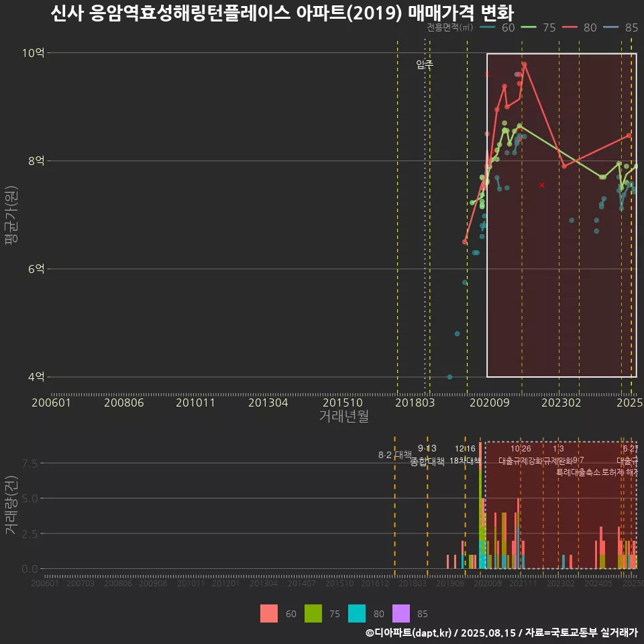Click 201407 on the volume chart x-axis

pos(301,583)
